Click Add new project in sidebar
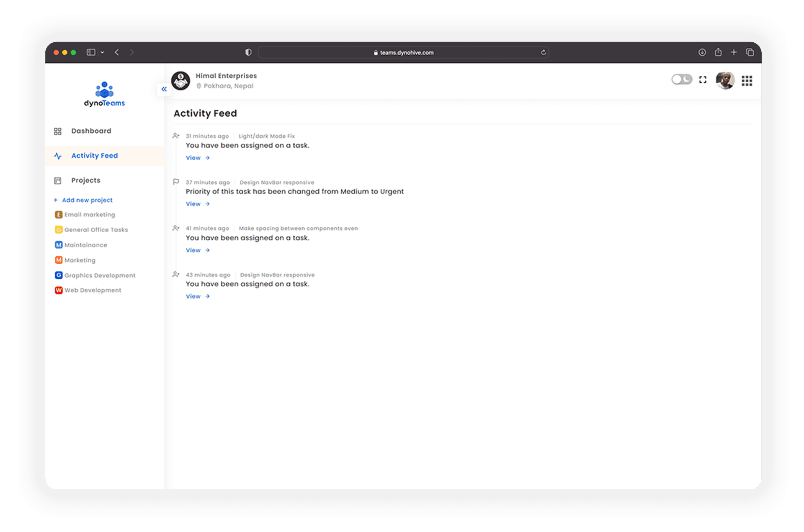This screenshot has height=532, width=804. tap(87, 200)
